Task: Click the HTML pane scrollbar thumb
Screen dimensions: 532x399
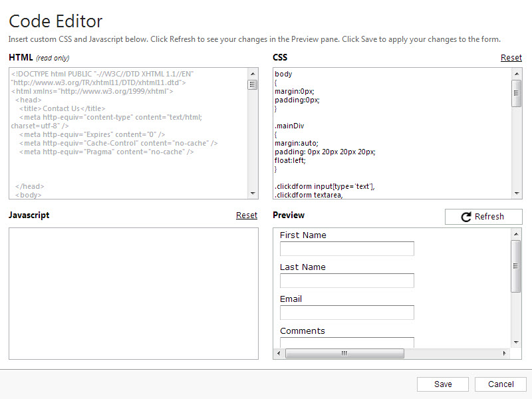Action: click(x=253, y=84)
